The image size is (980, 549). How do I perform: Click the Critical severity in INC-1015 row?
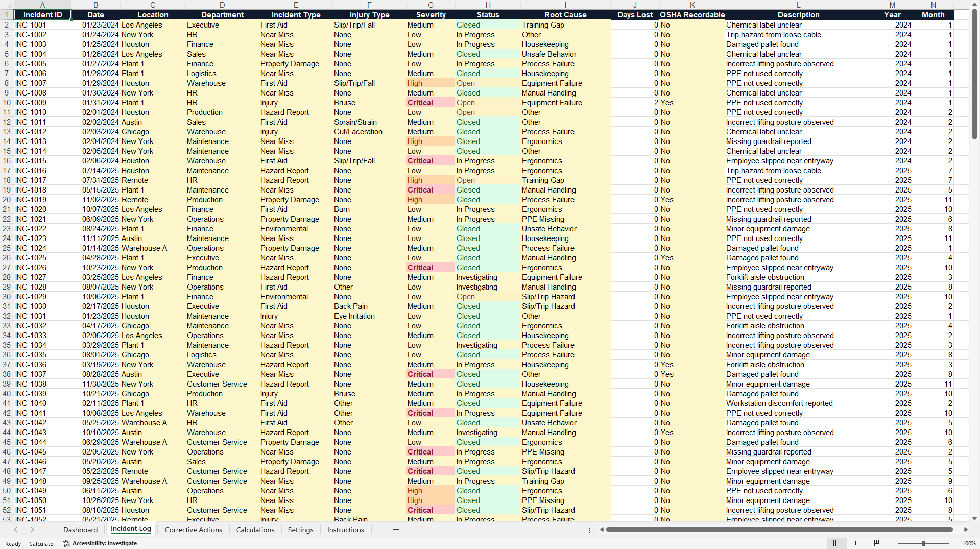pos(431,161)
